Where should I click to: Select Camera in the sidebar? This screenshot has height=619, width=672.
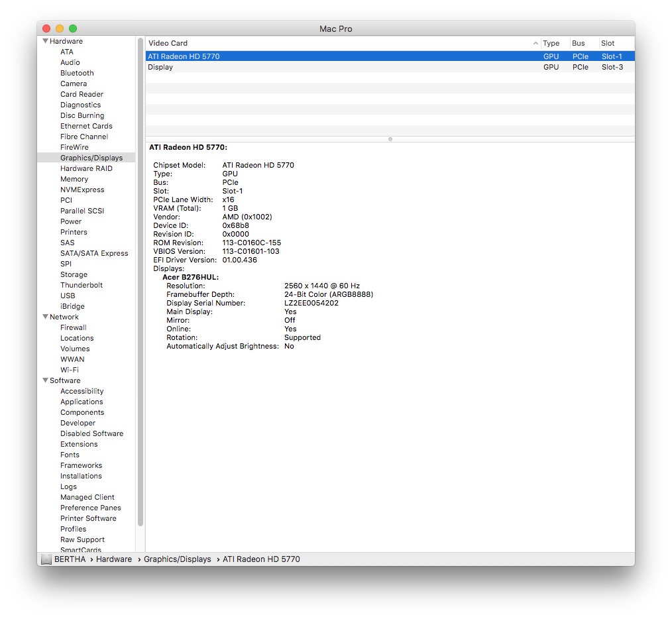74,84
